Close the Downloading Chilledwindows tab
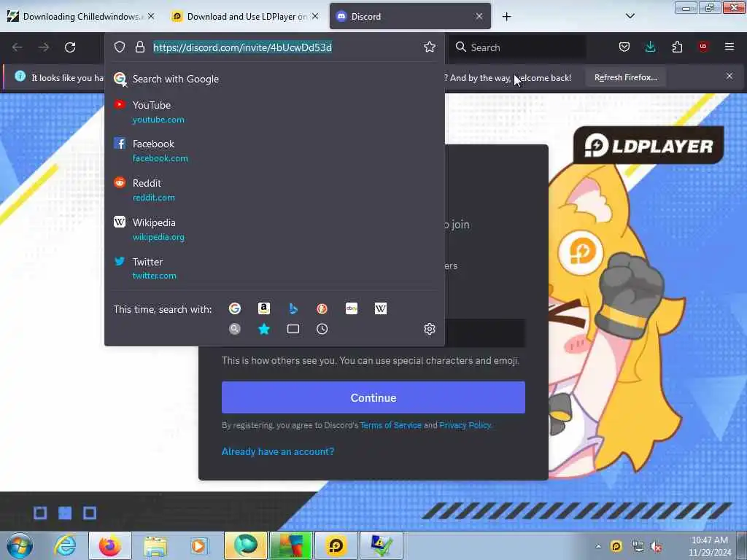 click(x=151, y=16)
